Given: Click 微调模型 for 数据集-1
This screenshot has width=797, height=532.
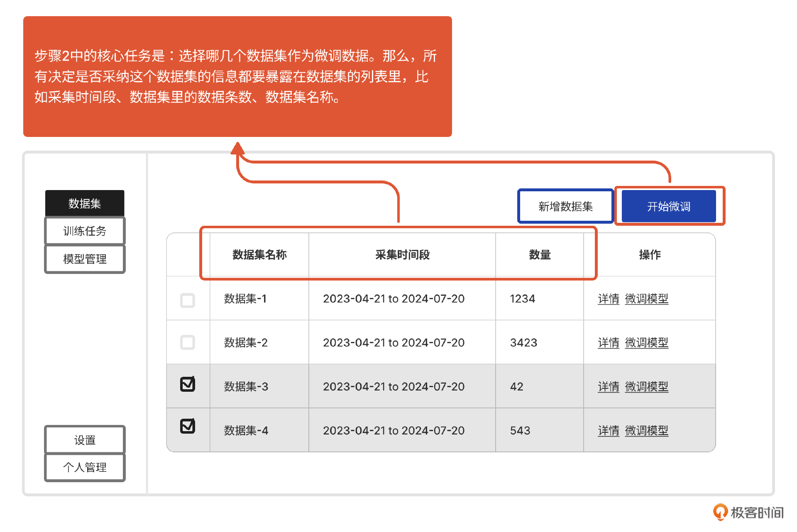Looking at the screenshot, I should click(646, 299).
